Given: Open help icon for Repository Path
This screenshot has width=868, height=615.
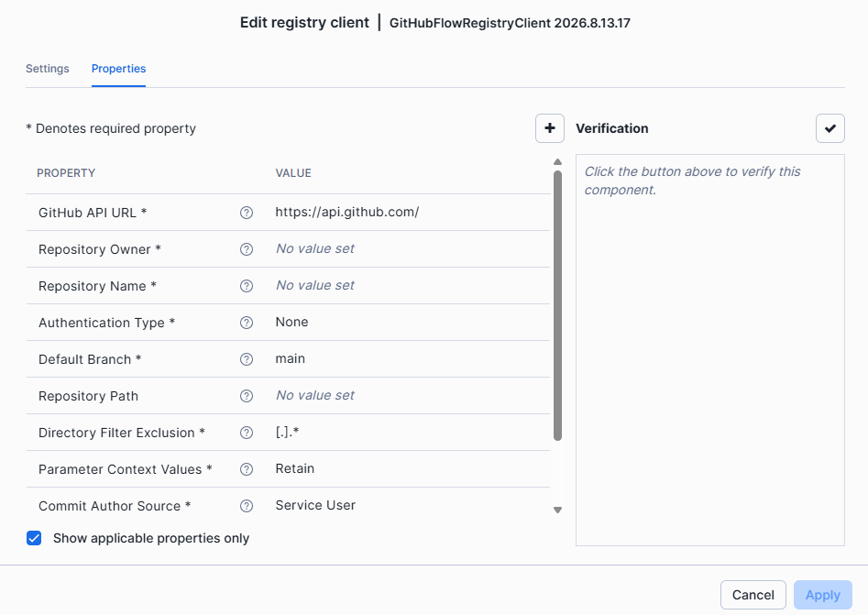Looking at the screenshot, I should coord(247,396).
